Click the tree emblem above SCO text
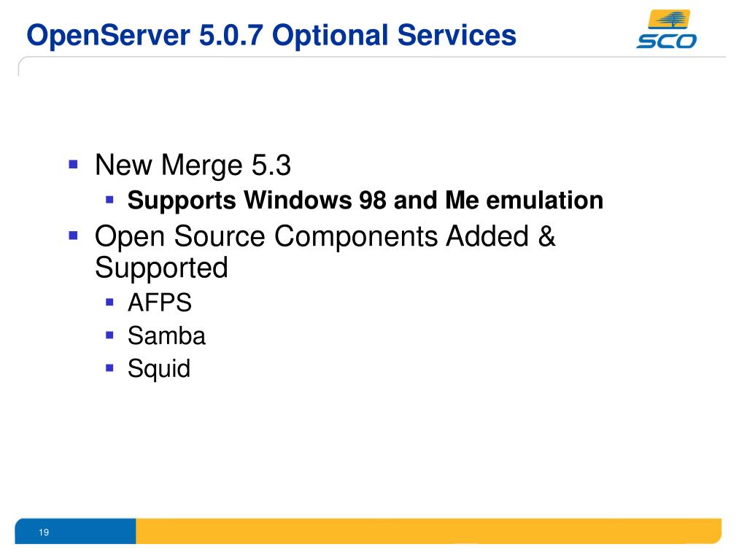 (669, 20)
